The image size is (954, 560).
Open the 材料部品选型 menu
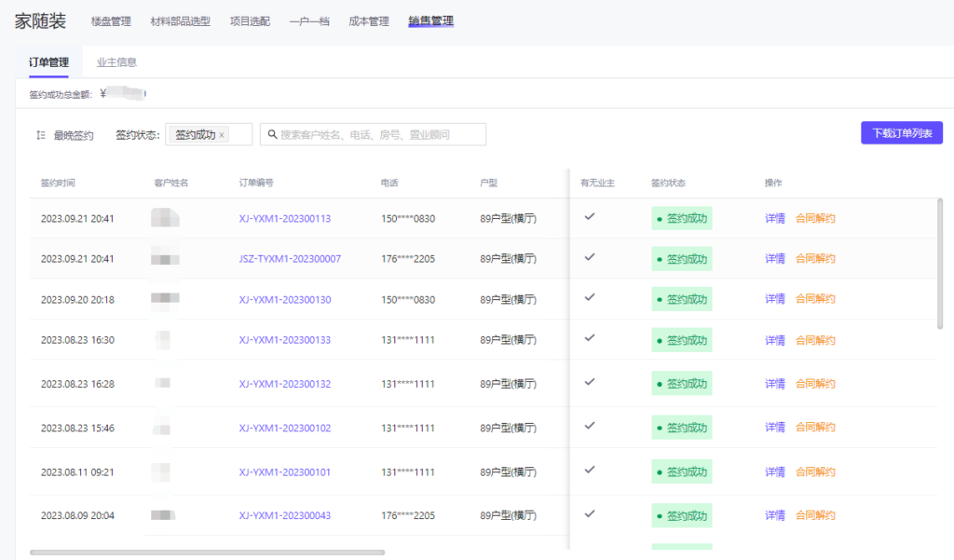(180, 21)
